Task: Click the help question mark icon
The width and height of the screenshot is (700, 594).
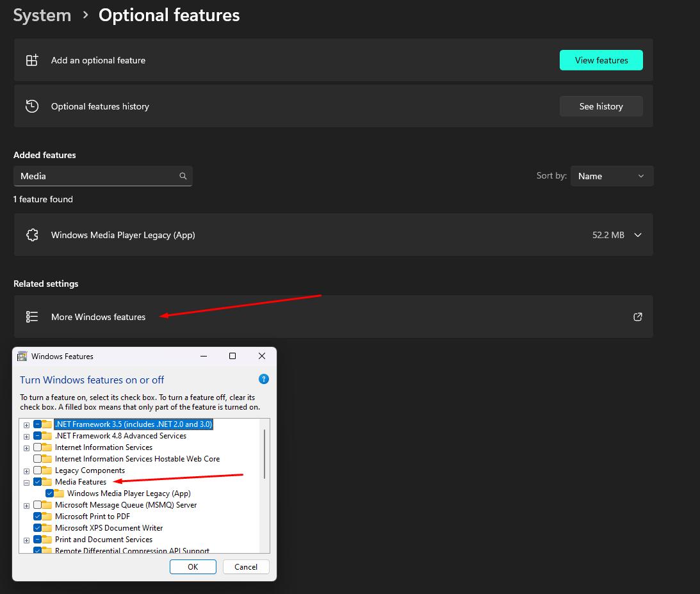Action: pos(264,379)
